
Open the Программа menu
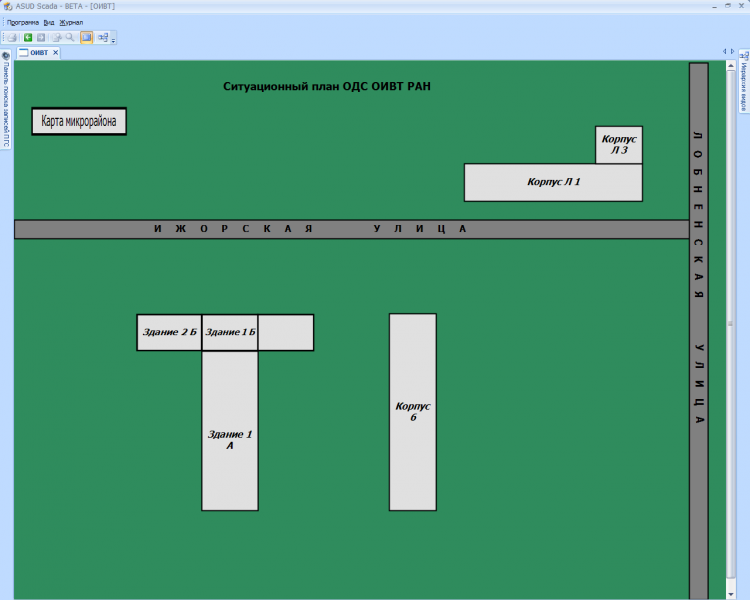tap(22, 22)
